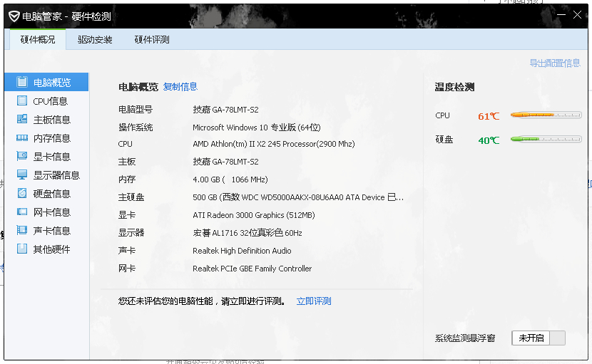The width and height of the screenshot is (592, 364).
Task: Click the 4.00 GB memory value
Action: pos(230,180)
